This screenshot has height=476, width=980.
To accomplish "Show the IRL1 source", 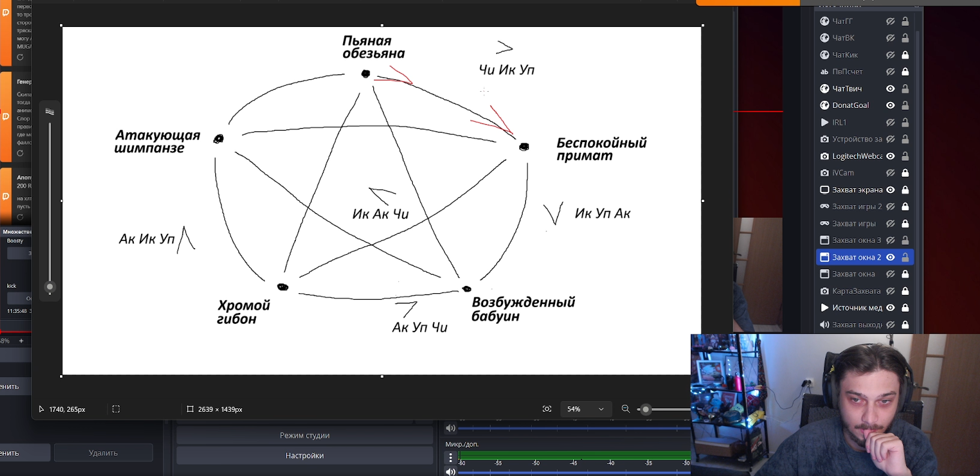I will [x=891, y=122].
